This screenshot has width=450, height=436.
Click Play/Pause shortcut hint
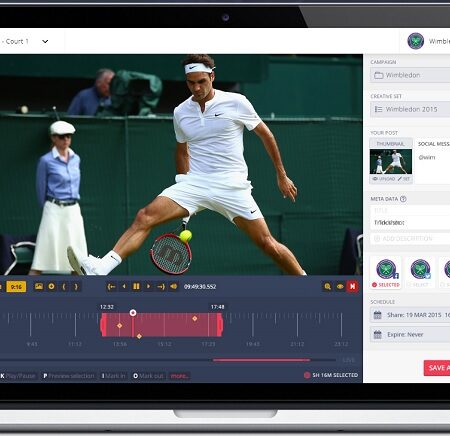[18, 376]
